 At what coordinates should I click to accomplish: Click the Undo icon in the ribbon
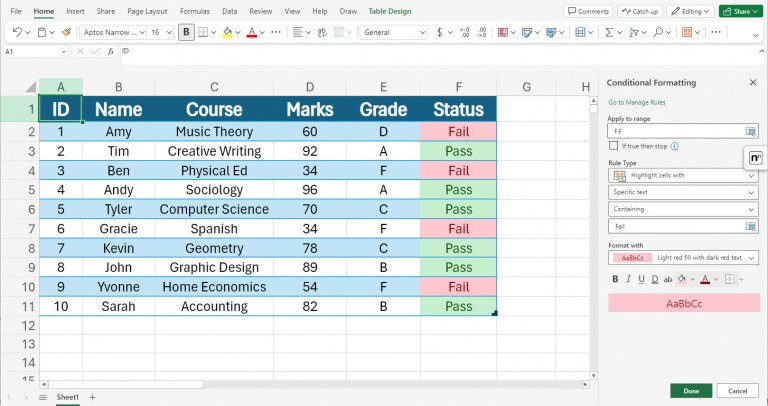(x=17, y=32)
